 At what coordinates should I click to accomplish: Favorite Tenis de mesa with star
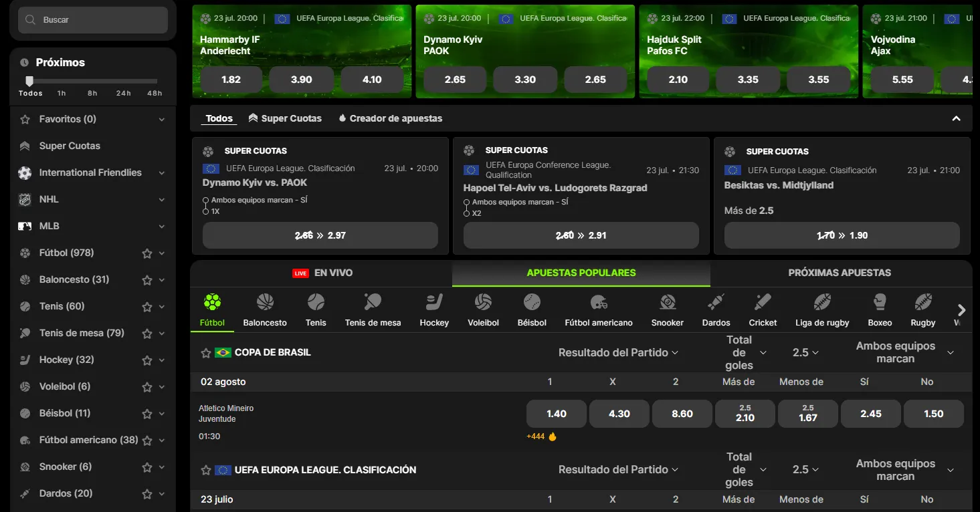click(147, 334)
